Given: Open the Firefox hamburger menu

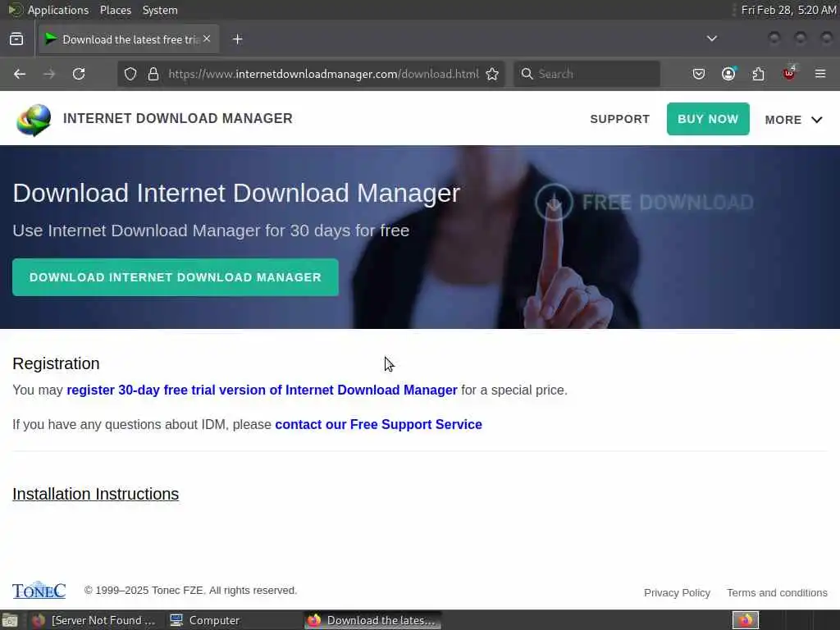Looking at the screenshot, I should coord(820,74).
